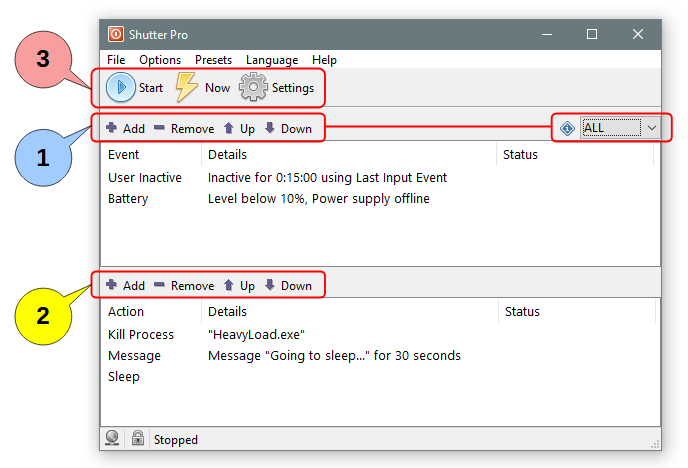Viewport: 688px width, 468px height.
Task: Click the Status column header in events
Action: 520,155
